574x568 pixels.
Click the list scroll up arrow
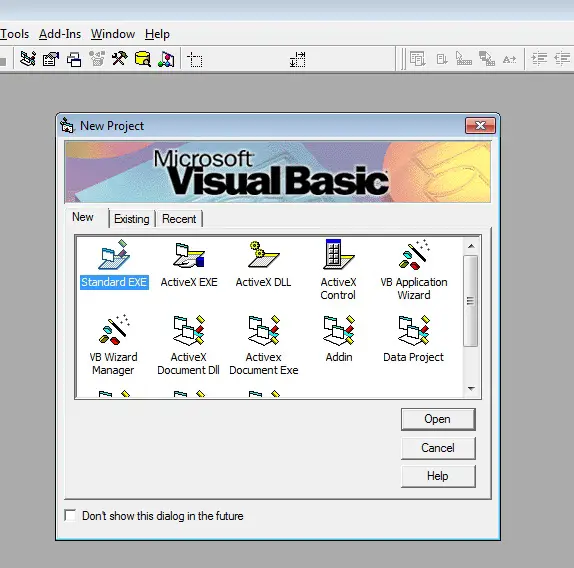(471, 246)
